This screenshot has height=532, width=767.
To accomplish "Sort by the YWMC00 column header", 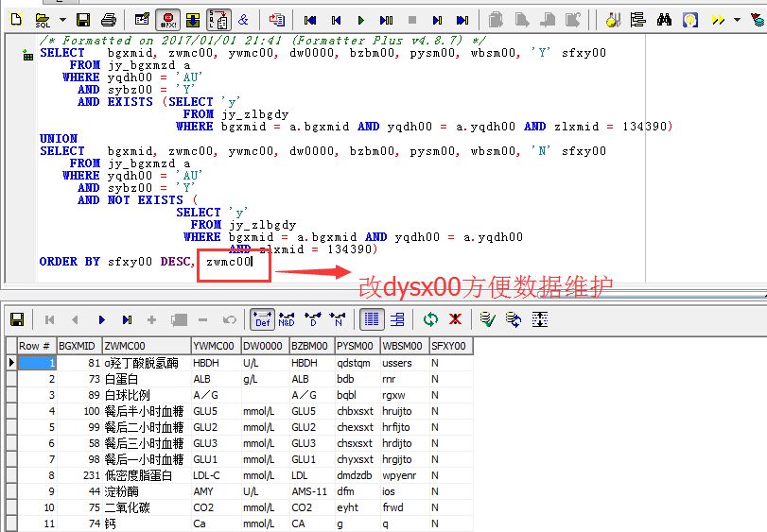I will [216, 346].
